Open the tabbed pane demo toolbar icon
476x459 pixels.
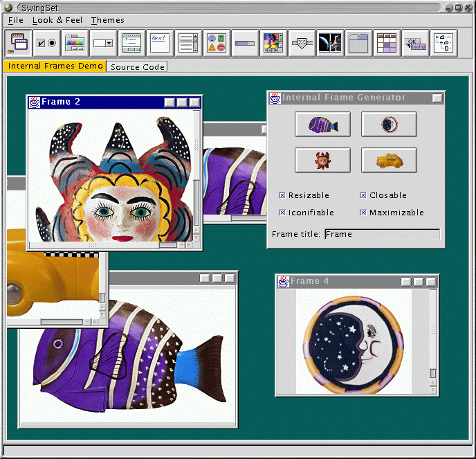click(x=358, y=43)
